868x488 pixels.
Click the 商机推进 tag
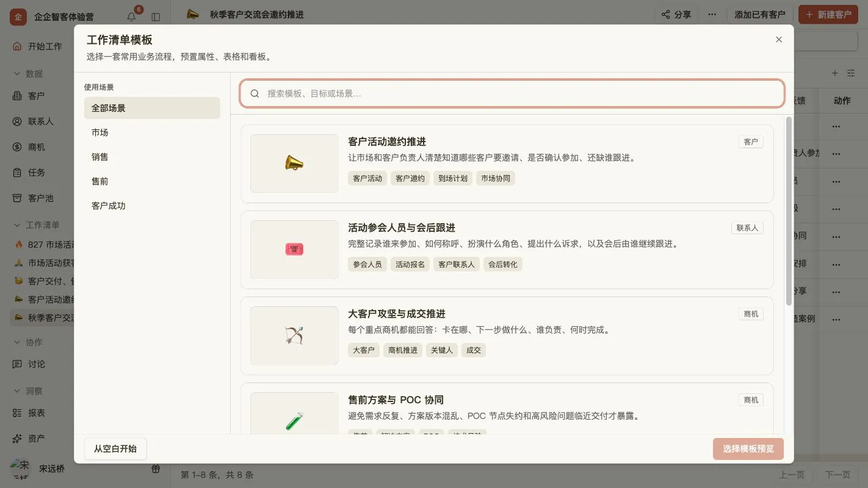pos(403,350)
